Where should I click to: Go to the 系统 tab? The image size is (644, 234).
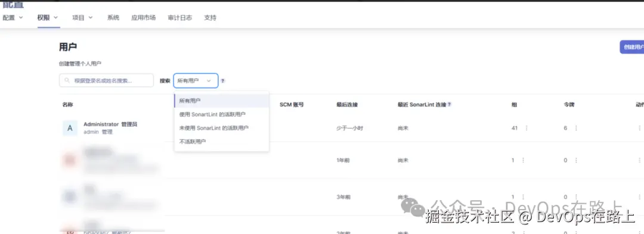(113, 18)
